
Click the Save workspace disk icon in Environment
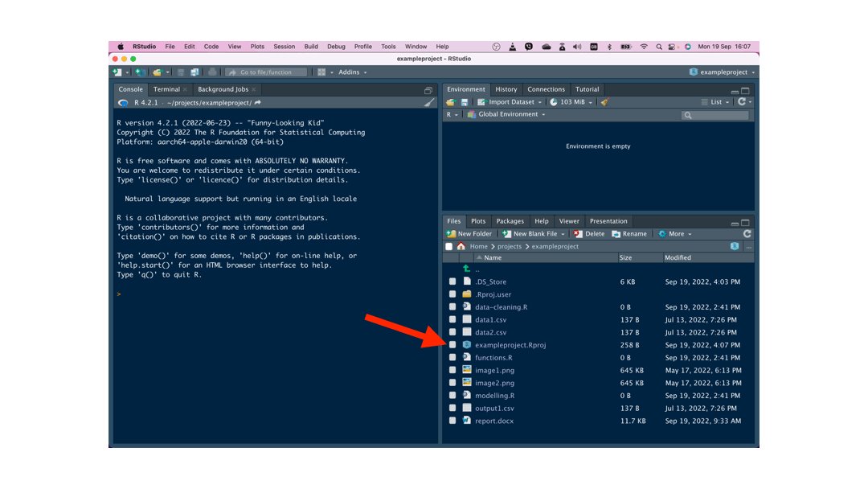pyautogui.click(x=464, y=102)
